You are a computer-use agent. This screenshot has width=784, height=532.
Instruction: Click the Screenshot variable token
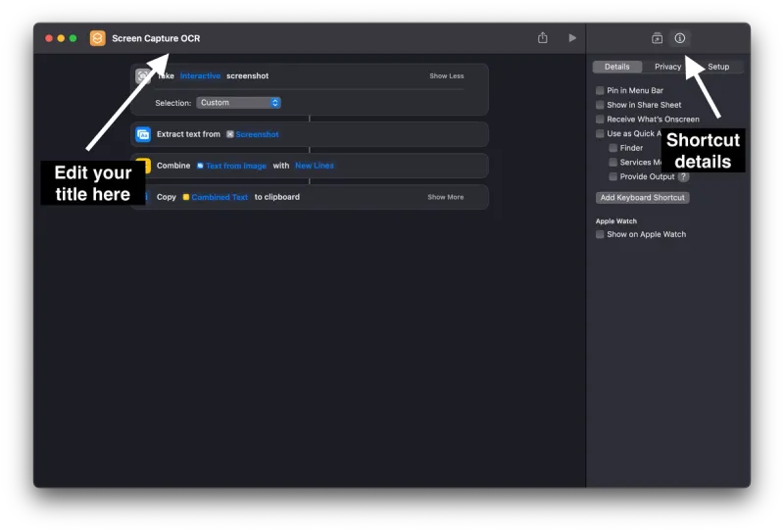click(253, 134)
